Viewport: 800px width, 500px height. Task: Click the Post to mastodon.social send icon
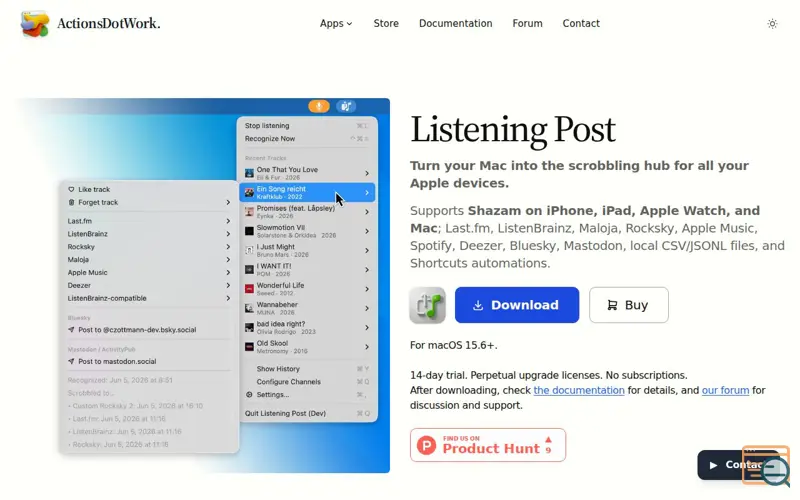71,362
